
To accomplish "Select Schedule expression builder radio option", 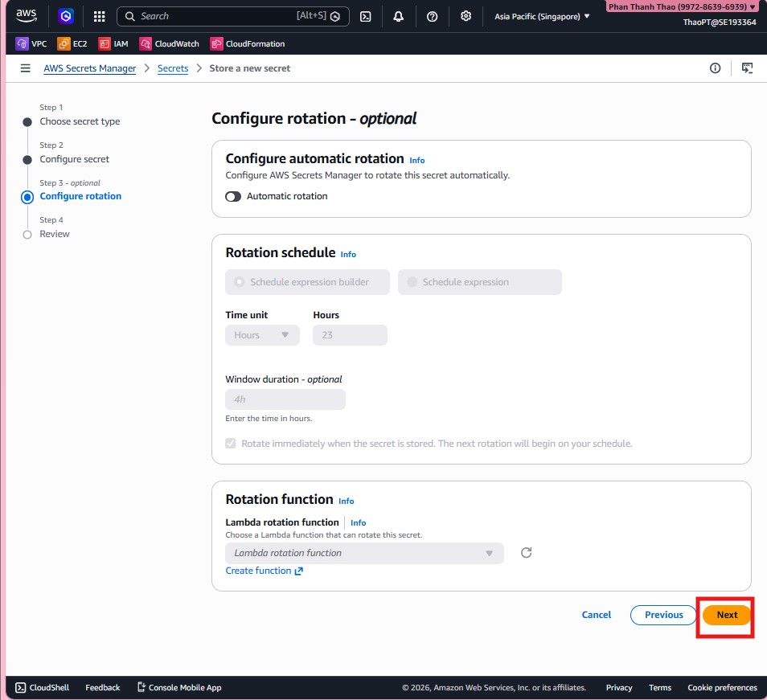I will pyautogui.click(x=239, y=282).
